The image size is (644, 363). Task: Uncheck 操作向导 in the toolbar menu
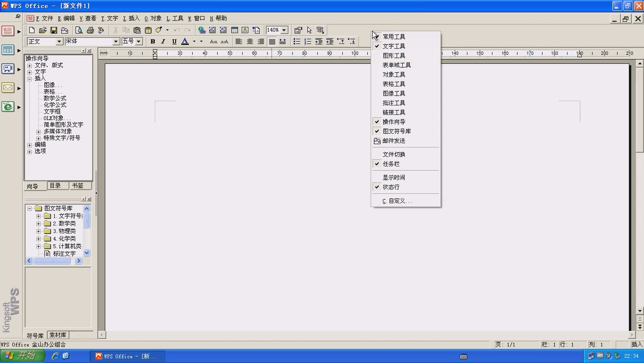[406, 121]
